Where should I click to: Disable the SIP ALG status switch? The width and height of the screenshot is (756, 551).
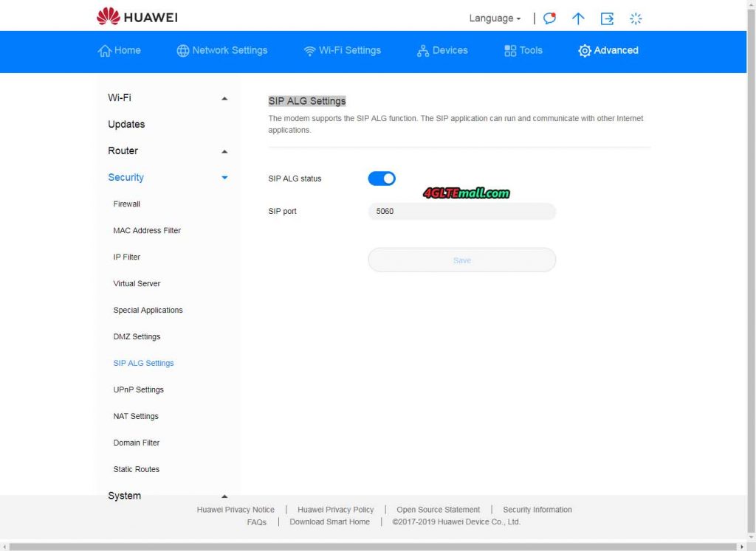[x=382, y=178]
